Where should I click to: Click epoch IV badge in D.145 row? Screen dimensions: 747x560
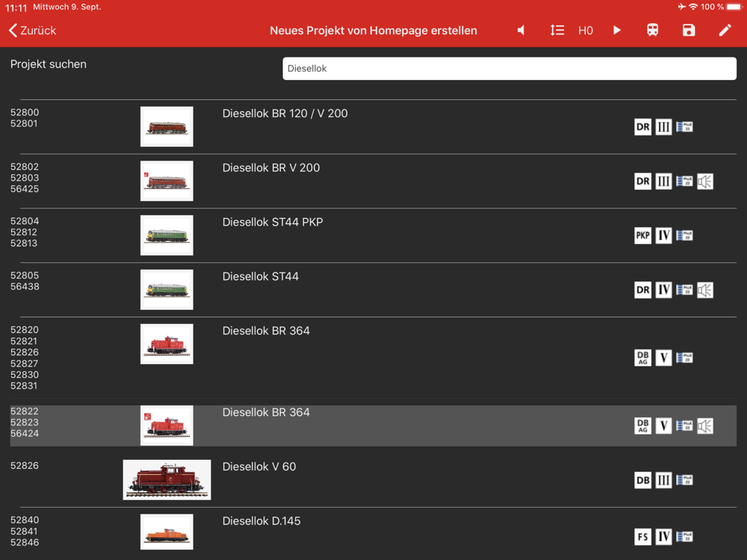click(x=663, y=537)
